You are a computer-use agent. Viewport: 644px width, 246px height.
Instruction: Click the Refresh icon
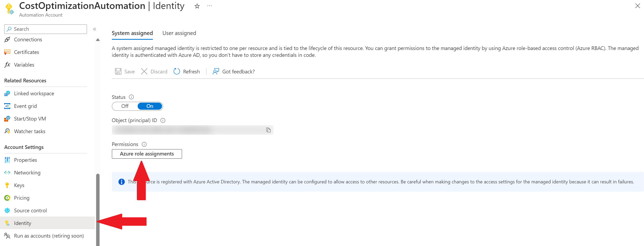coord(177,72)
